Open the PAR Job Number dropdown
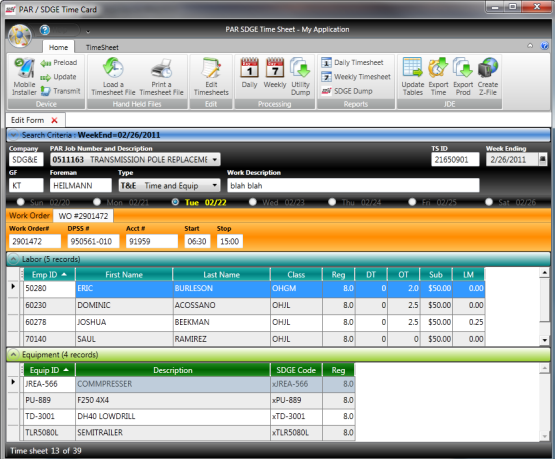 (214, 160)
